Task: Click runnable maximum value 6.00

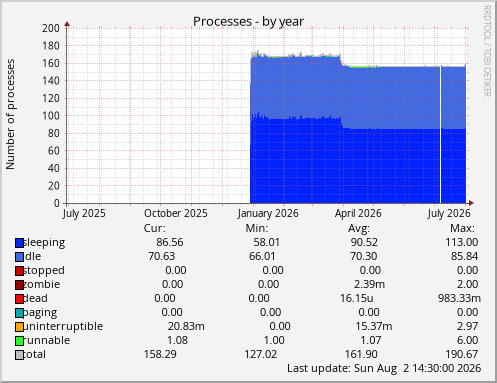Action: tap(468, 340)
